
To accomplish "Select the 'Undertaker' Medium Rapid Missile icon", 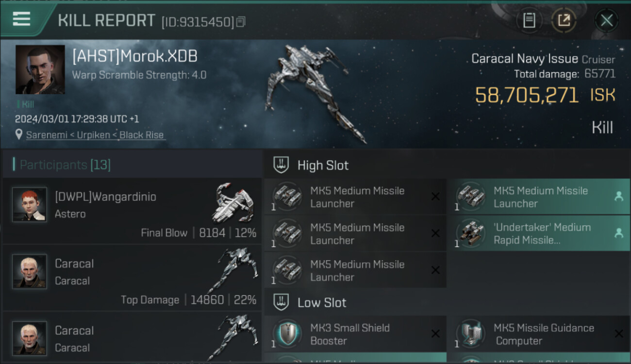I will click(x=470, y=233).
